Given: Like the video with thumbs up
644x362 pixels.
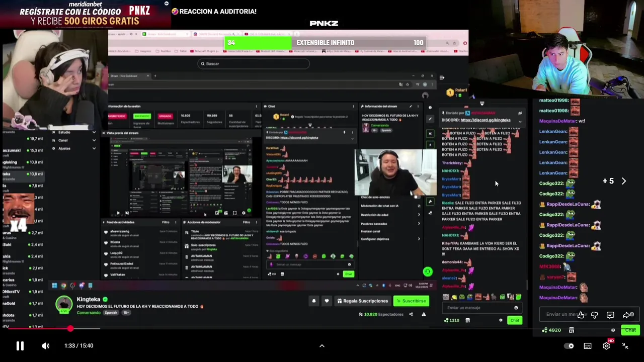Looking at the screenshot, I should (x=581, y=315).
